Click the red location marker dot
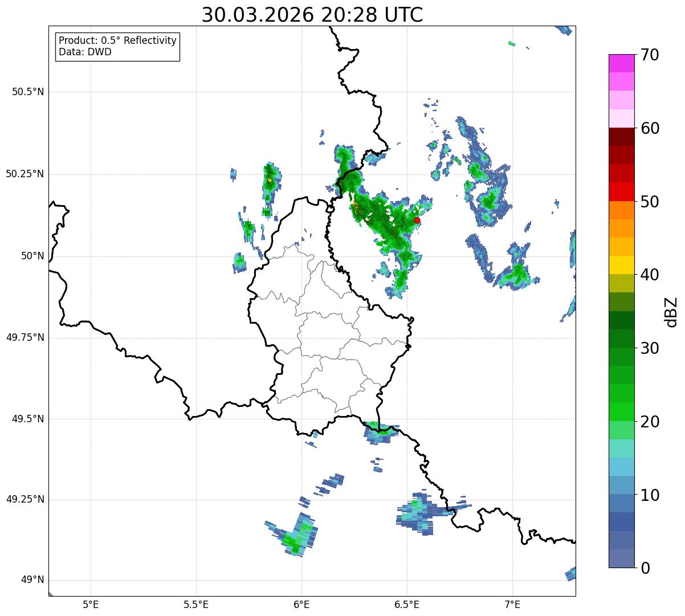 tap(417, 220)
